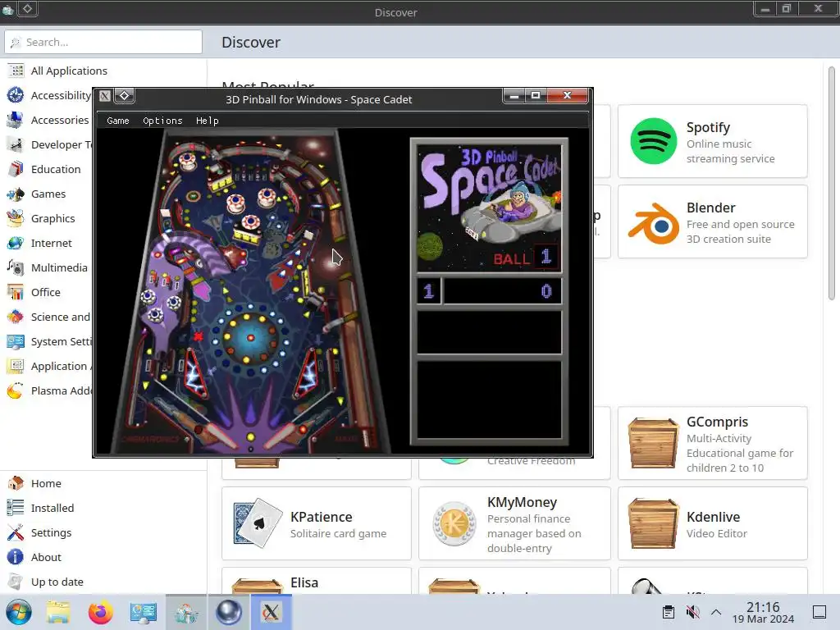This screenshot has width=840, height=630.
Task: Click the muted volume tray icon
Action: [692, 612]
